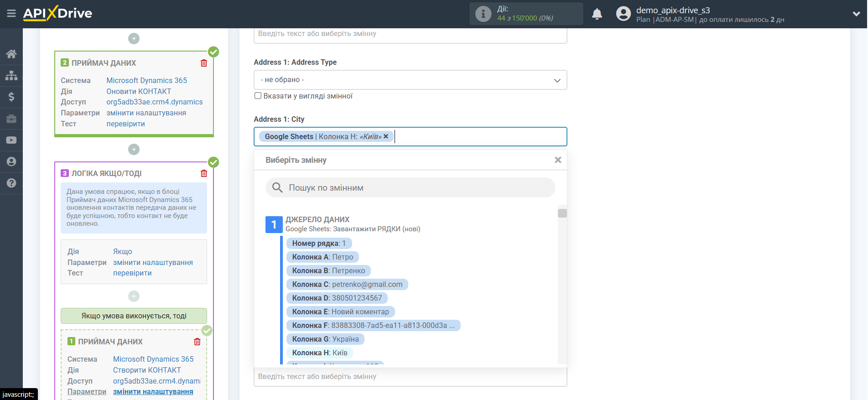Click the ДЖЕРЕЛО ДАНИХ source header
The width and height of the screenshot is (868, 400).
[x=317, y=219]
